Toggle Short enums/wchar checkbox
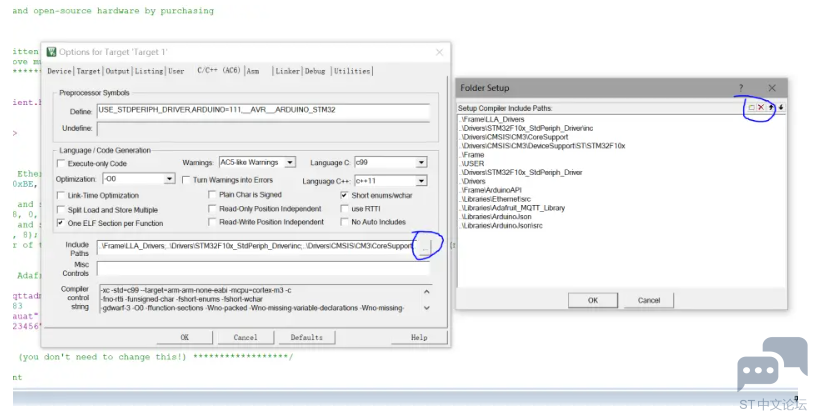Image resolution: width=816 pixels, height=420 pixels. [345, 195]
